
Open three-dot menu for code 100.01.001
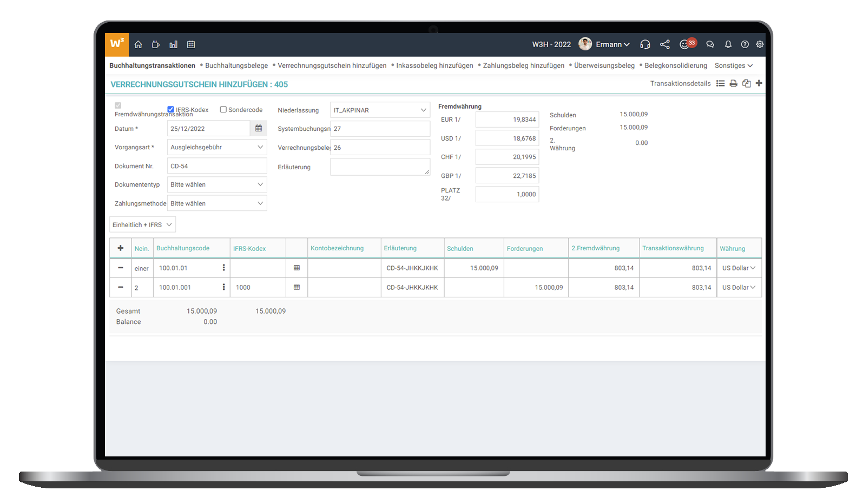pyautogui.click(x=223, y=287)
